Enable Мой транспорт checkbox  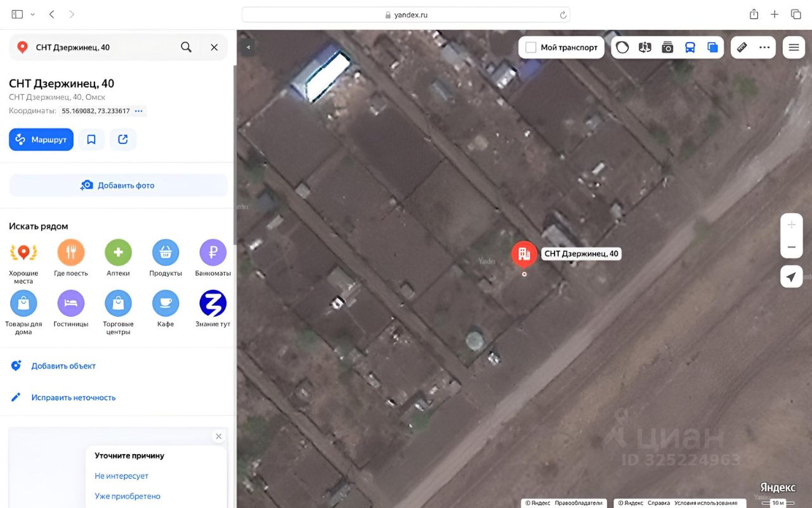click(x=531, y=48)
